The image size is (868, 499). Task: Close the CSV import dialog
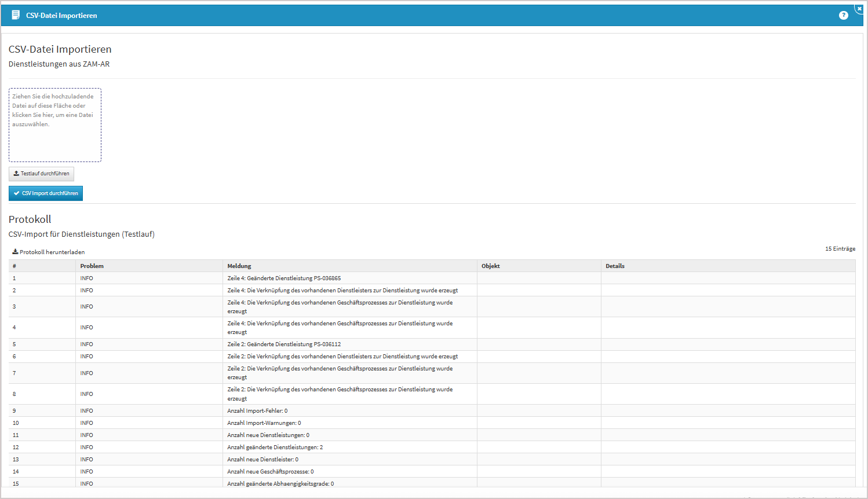(859, 9)
